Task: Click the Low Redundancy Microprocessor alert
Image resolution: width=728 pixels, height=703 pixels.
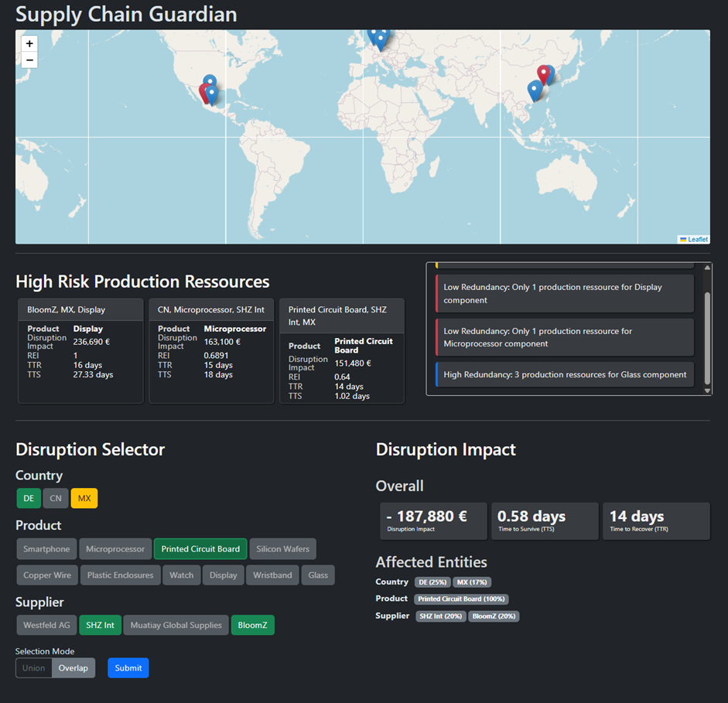Action: [x=565, y=337]
